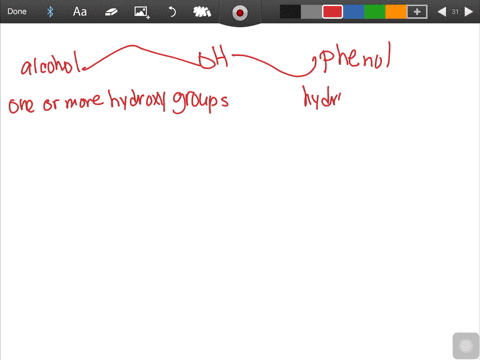This screenshot has width=480, height=360.
Task: Open the Bluetooth connection icon
Action: coord(50,12)
